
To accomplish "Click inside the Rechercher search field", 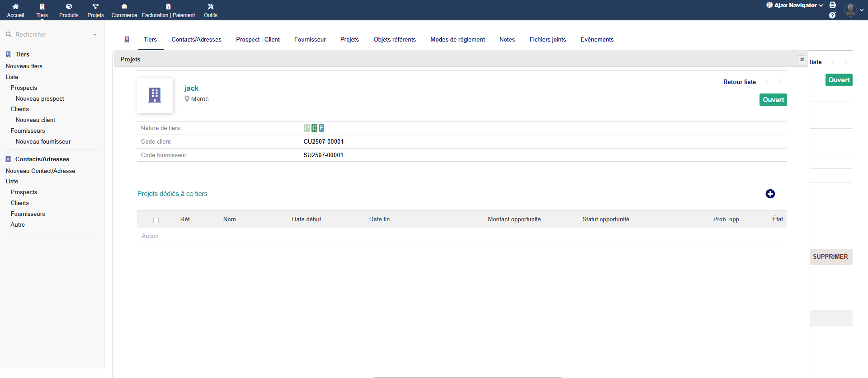I will point(50,35).
